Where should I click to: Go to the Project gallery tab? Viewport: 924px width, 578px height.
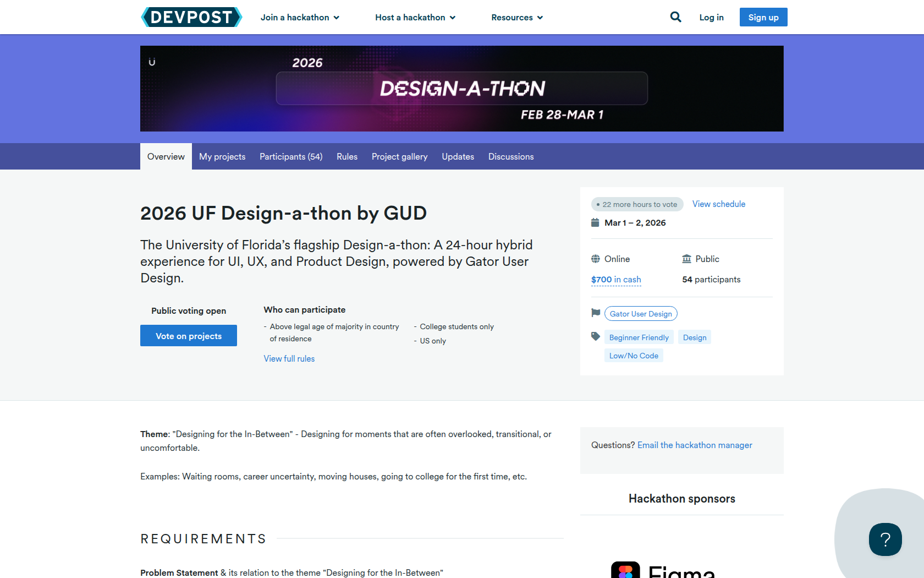pos(399,157)
